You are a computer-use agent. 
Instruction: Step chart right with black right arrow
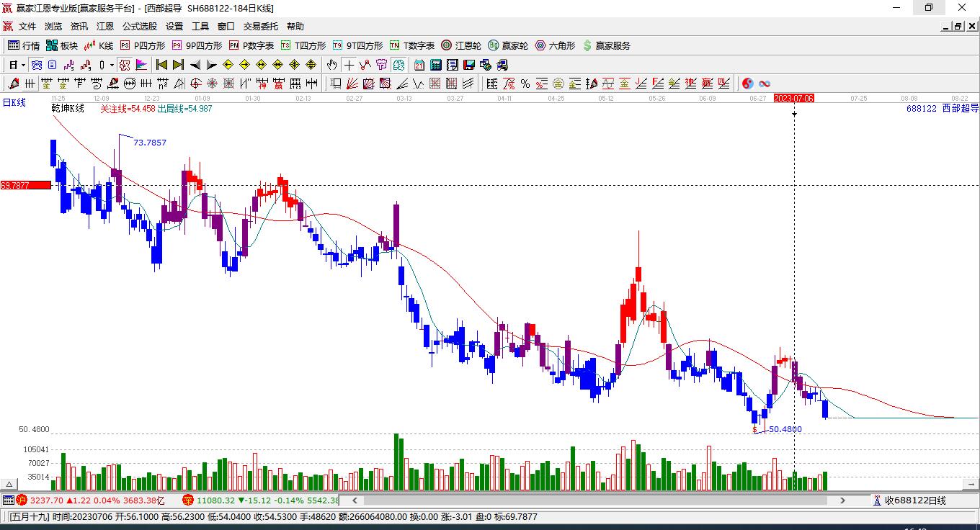[211, 65]
